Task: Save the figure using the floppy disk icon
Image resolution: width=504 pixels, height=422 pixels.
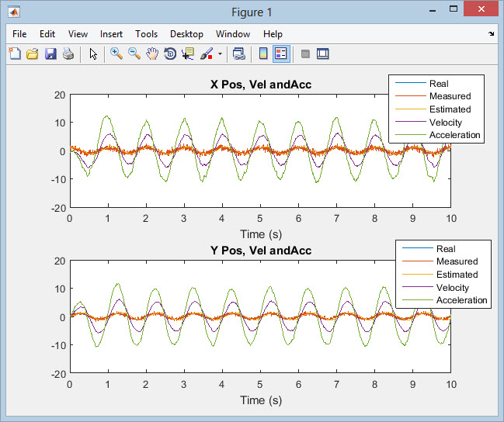Action: point(50,54)
